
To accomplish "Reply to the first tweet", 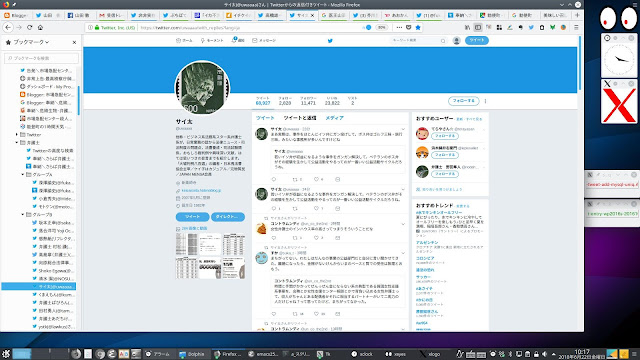I will pyautogui.click(x=274, y=179).
